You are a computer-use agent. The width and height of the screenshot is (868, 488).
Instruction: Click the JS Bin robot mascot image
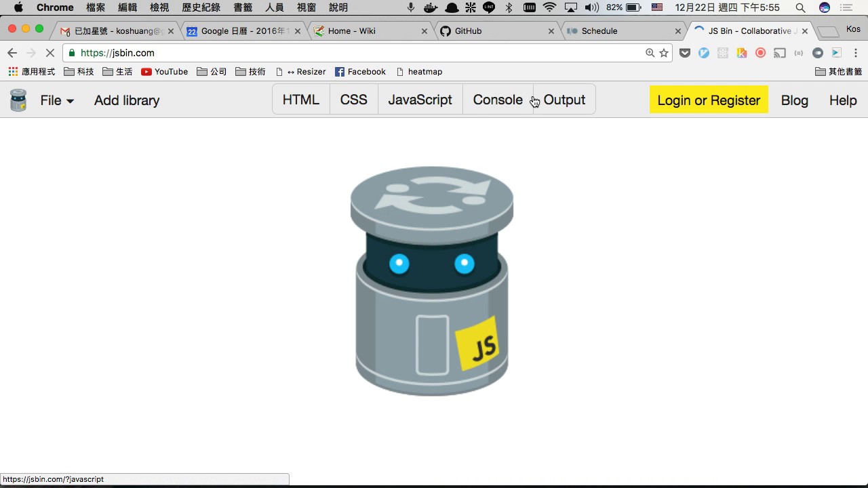point(432,281)
